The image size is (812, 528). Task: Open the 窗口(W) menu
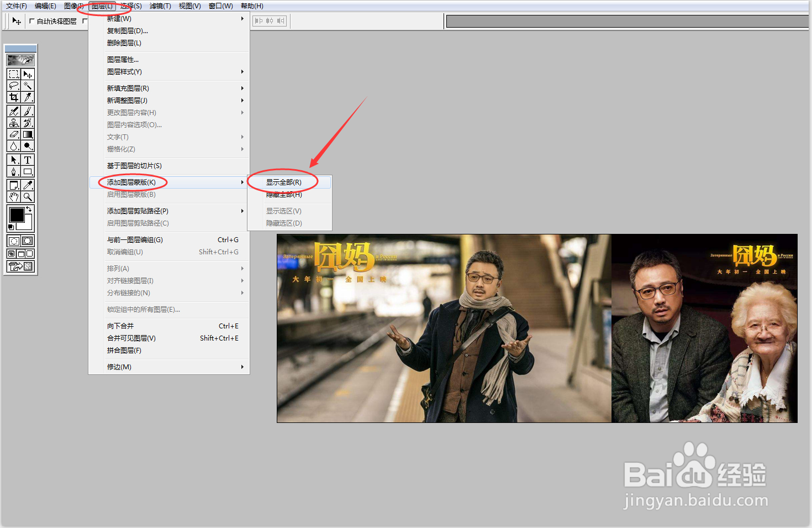[221, 6]
